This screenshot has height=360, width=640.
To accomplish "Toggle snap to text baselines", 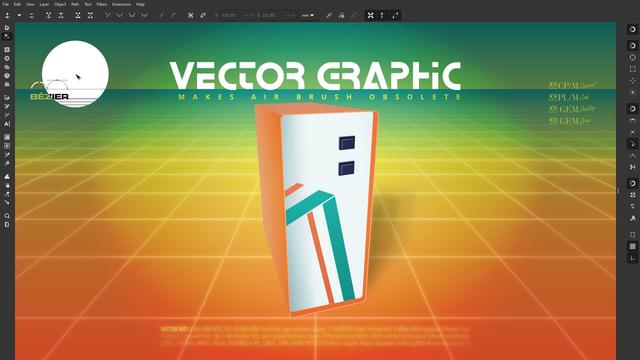I will [x=632, y=218].
